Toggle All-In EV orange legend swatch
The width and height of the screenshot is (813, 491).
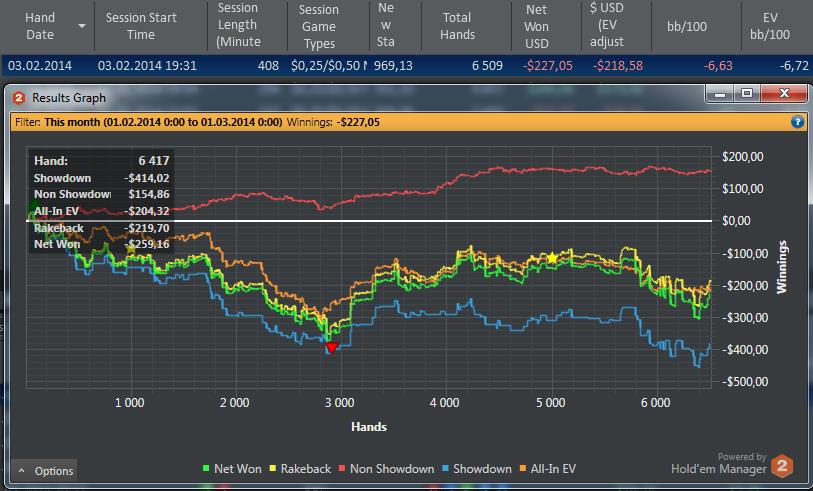[x=523, y=469]
